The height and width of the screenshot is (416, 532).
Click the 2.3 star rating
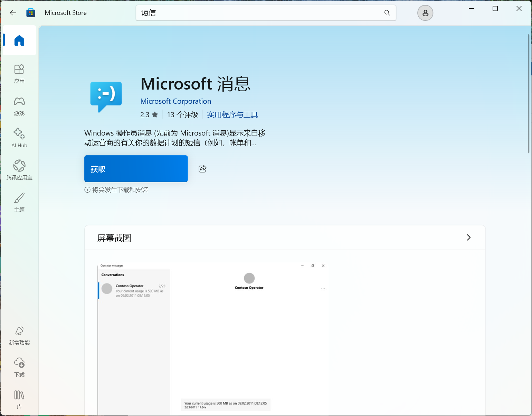pyautogui.click(x=149, y=115)
